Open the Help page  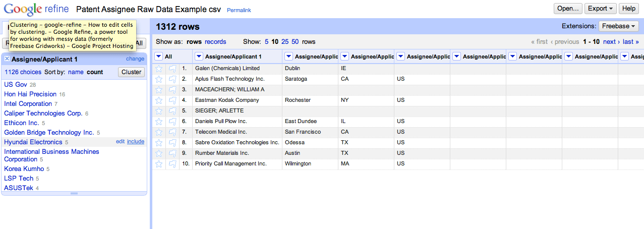[x=629, y=9]
